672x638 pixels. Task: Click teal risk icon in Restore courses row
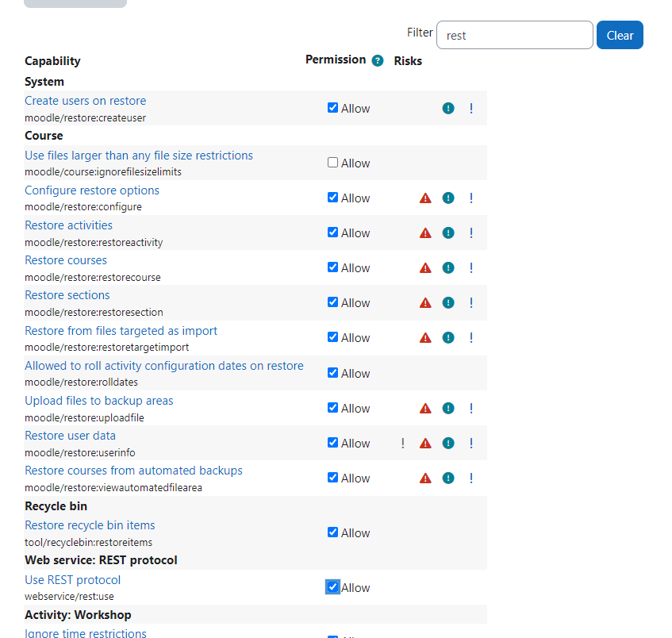[448, 268]
